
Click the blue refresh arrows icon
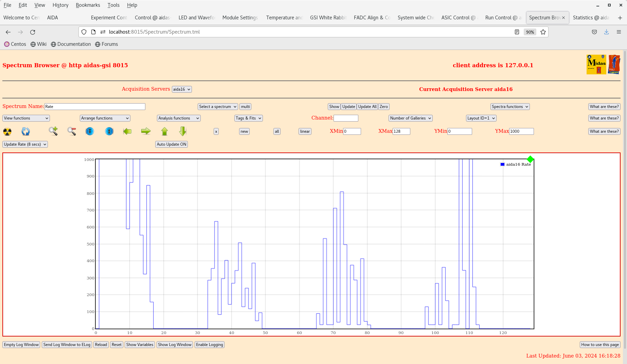point(26,131)
